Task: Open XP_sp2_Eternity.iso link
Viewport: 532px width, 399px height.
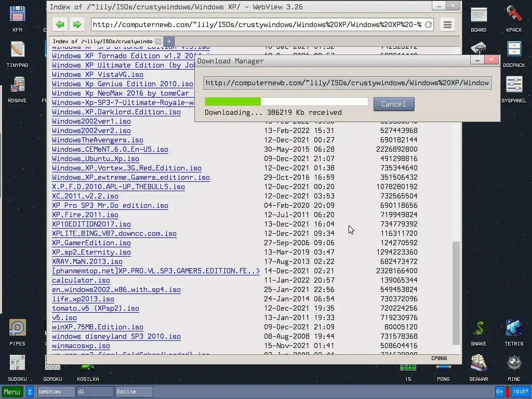Action: pos(91,252)
